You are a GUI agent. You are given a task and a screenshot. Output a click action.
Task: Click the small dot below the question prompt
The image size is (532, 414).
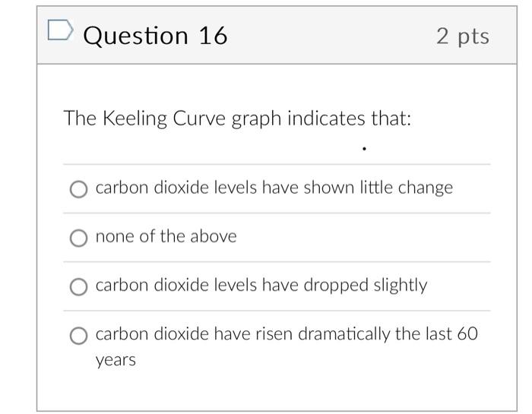[365, 149]
